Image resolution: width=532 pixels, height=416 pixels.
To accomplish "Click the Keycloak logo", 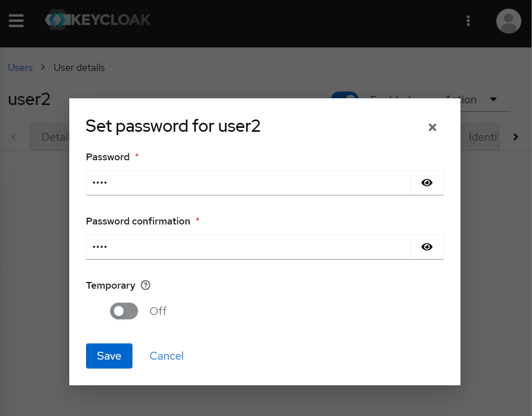I will pos(98,20).
